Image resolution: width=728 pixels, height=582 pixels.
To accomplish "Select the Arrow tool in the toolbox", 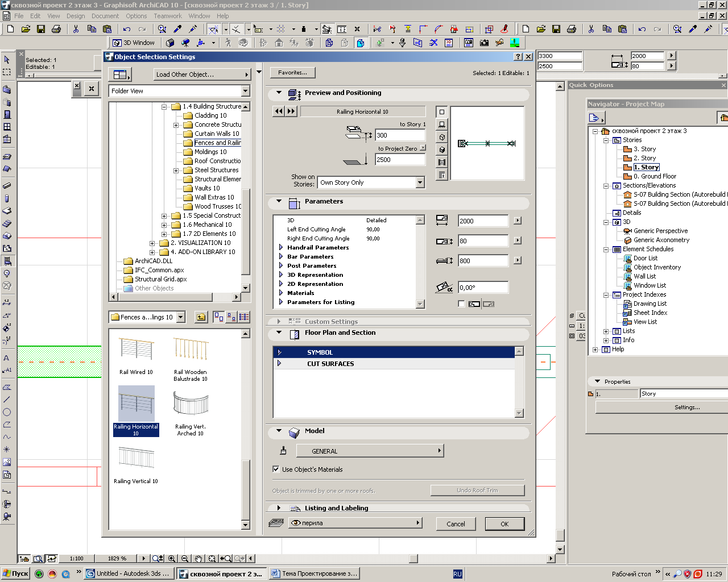I will [7, 59].
